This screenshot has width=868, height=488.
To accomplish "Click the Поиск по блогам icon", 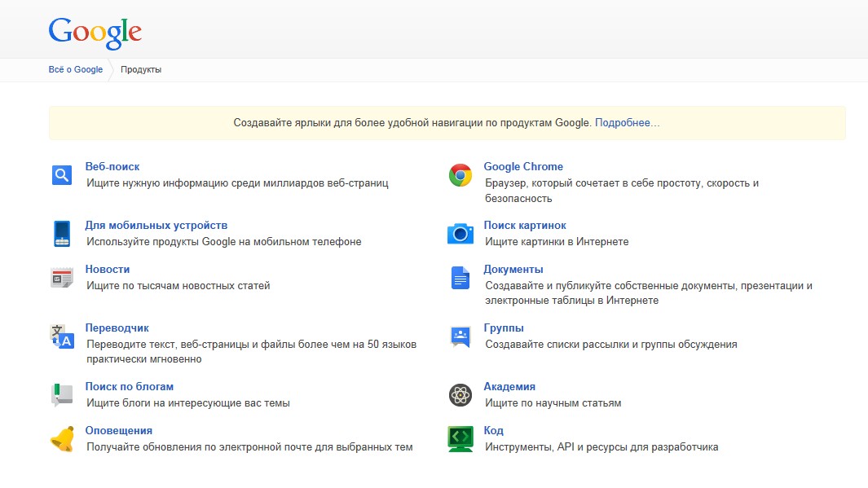I will (62, 395).
